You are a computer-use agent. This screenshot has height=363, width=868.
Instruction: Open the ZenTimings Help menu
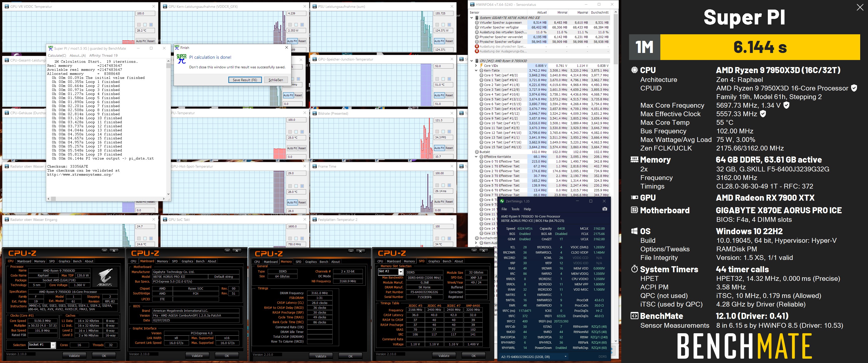pyautogui.click(x=527, y=209)
